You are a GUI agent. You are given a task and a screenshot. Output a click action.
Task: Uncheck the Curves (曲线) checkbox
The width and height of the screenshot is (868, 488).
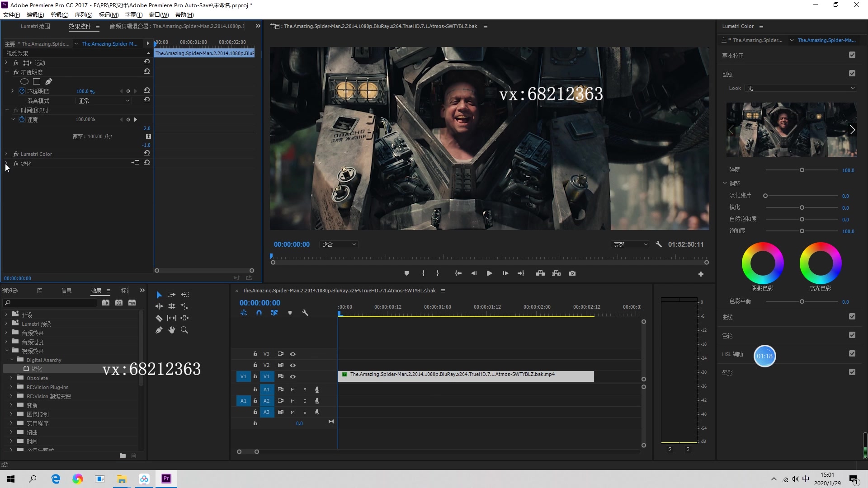tap(852, 317)
